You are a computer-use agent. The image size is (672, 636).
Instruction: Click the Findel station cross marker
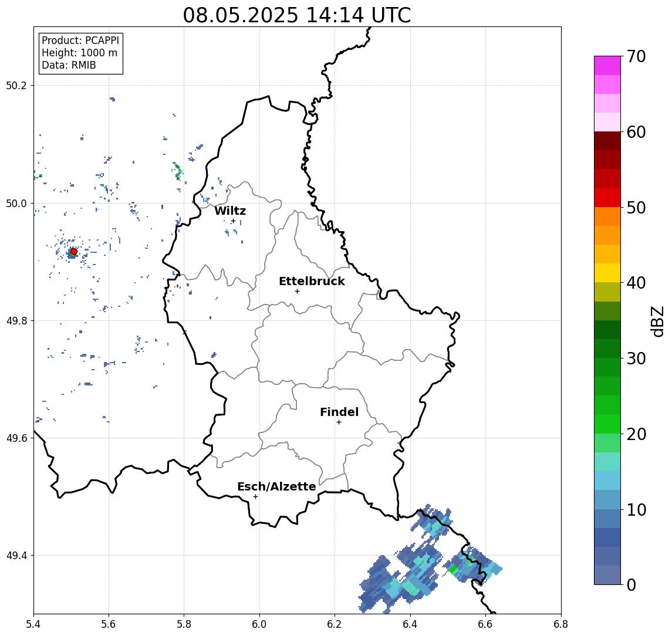[x=339, y=422]
